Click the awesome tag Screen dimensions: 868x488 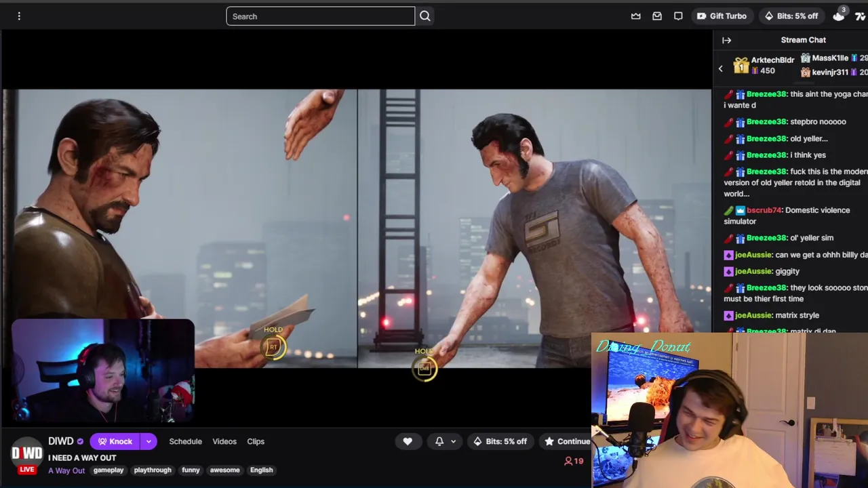click(x=225, y=470)
